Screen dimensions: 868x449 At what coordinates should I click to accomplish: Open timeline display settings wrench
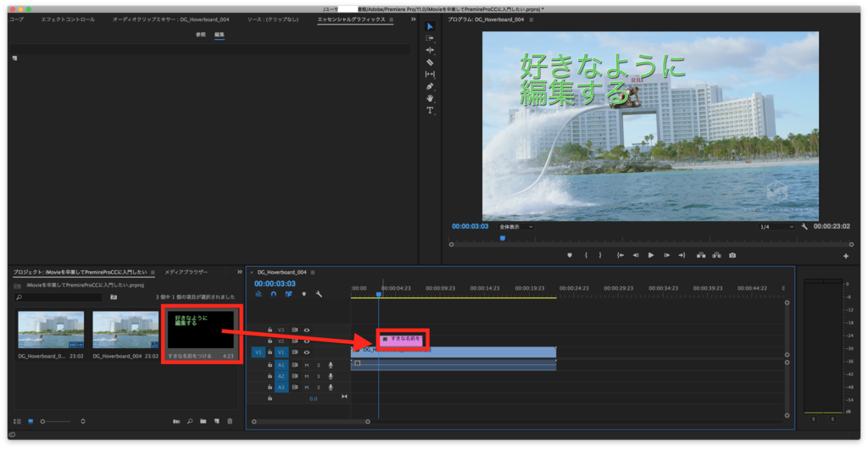coord(319,294)
